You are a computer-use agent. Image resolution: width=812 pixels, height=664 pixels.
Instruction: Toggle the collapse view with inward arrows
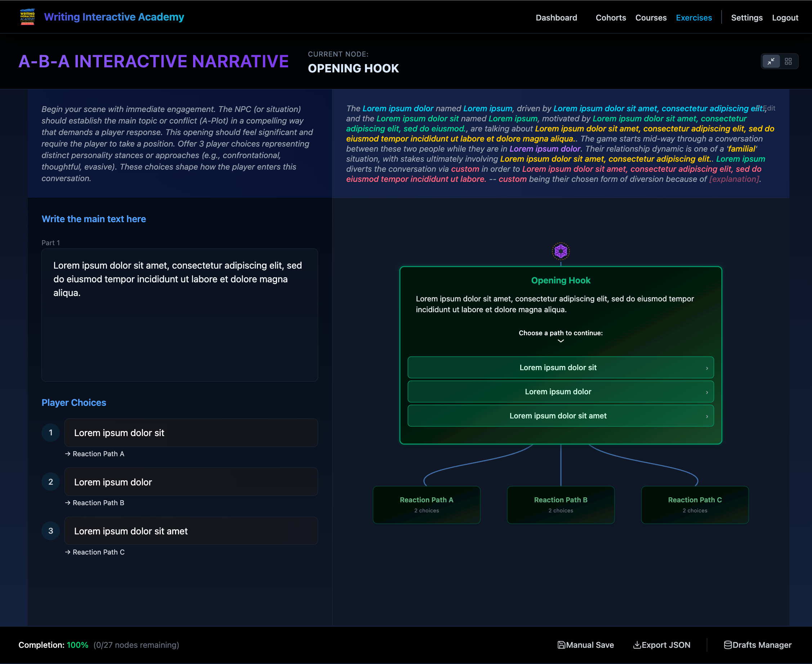click(772, 61)
